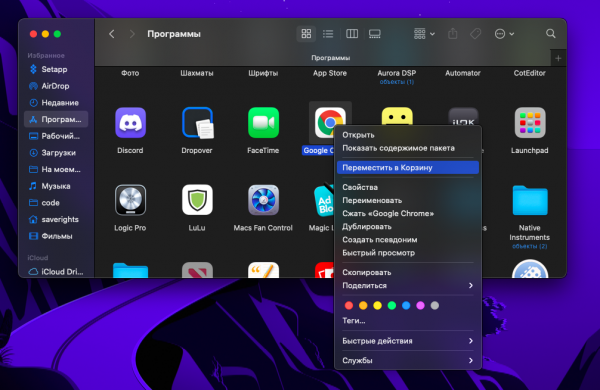Choose Дублировать in the context menu

point(408,227)
